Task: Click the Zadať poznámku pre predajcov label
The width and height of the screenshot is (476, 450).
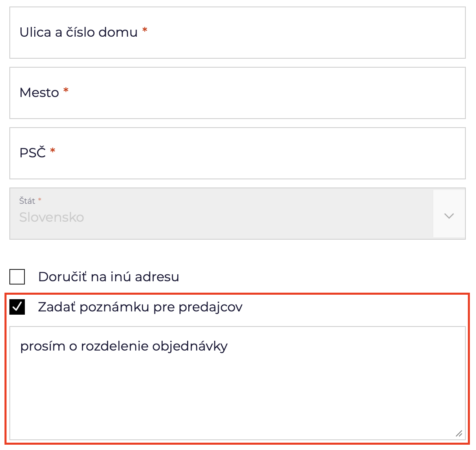Action: click(140, 307)
